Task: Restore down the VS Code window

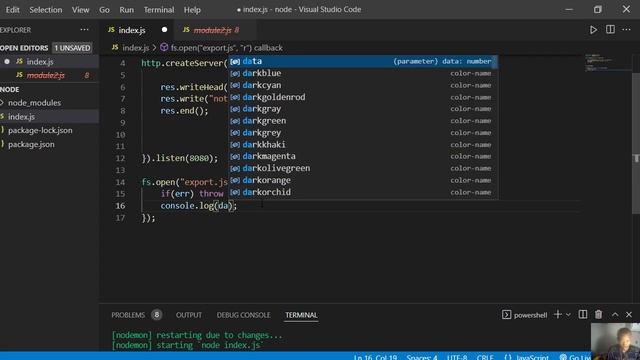Action: (598, 9)
